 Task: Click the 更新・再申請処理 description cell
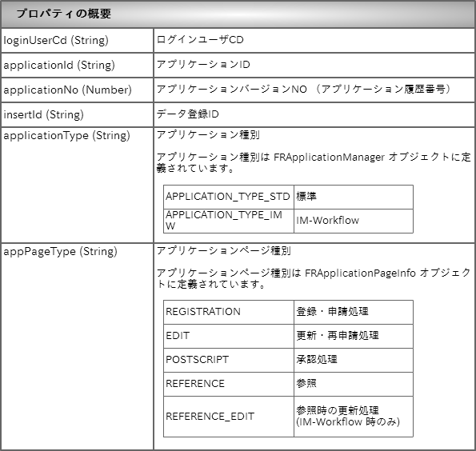click(354, 336)
